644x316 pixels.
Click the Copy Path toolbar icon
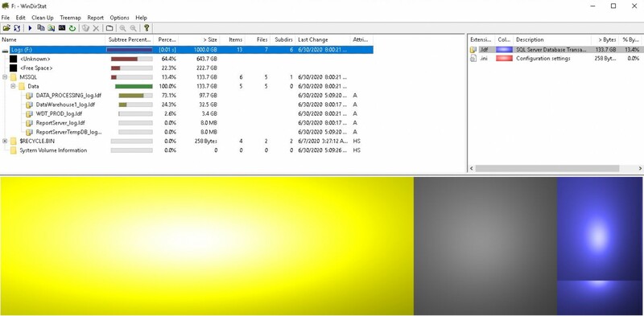coord(41,28)
